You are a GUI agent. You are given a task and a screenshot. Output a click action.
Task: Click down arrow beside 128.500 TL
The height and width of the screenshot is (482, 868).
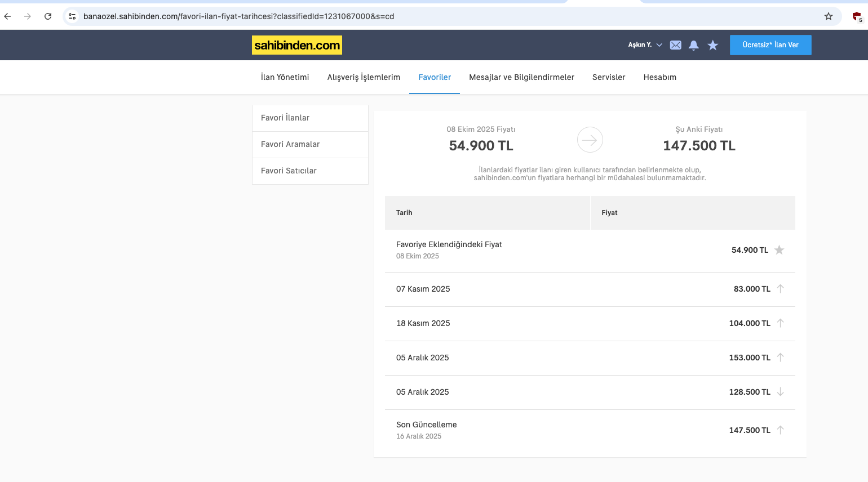click(781, 392)
